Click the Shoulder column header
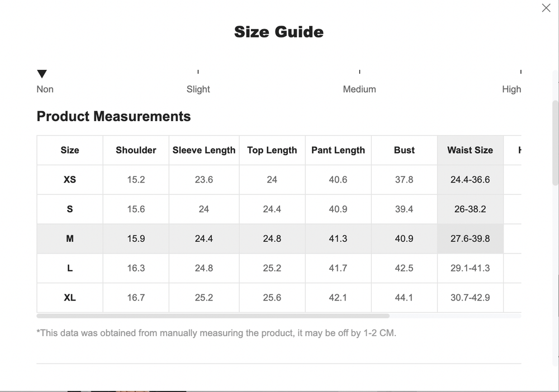This screenshot has width=559, height=392. [x=135, y=150]
